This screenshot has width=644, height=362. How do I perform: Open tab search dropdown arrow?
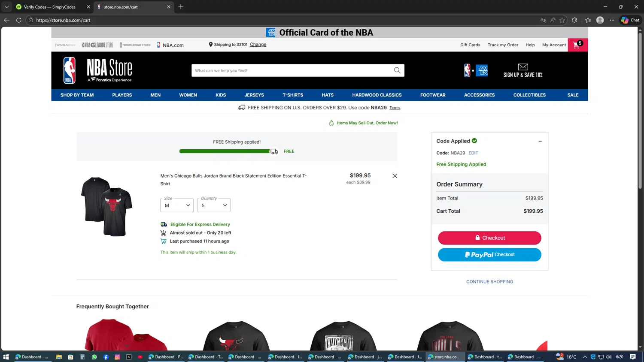6,7
